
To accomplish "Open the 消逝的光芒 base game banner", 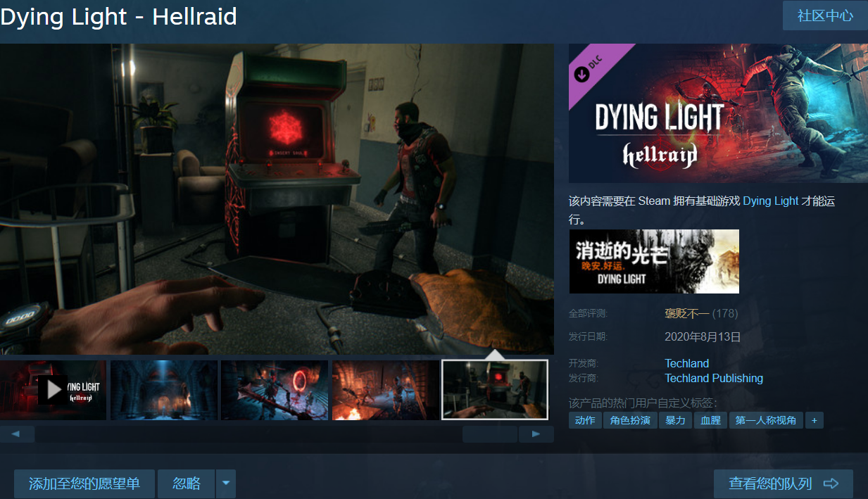I will [x=654, y=261].
